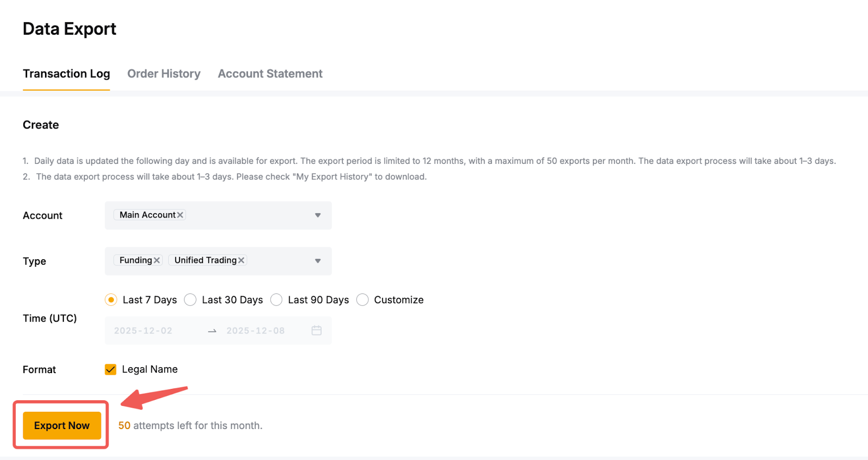Click inside the Account selection box
868x460 pixels.
(250, 215)
